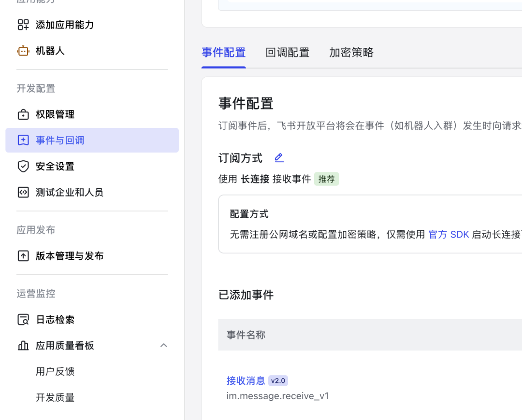The width and height of the screenshot is (522, 420).
Task: Click the edit pencil beside 订阅方式
Action: [x=279, y=157]
